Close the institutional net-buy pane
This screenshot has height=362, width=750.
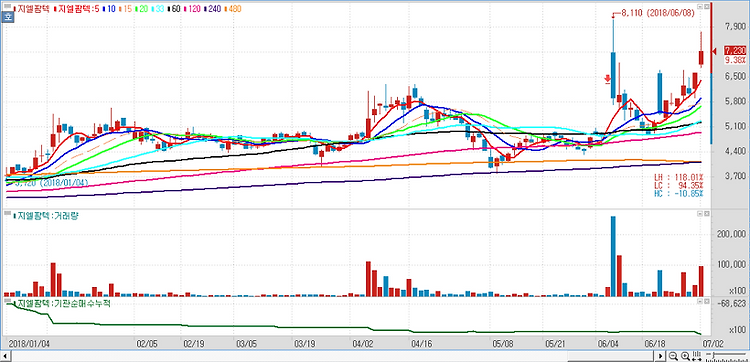(x=706, y=302)
